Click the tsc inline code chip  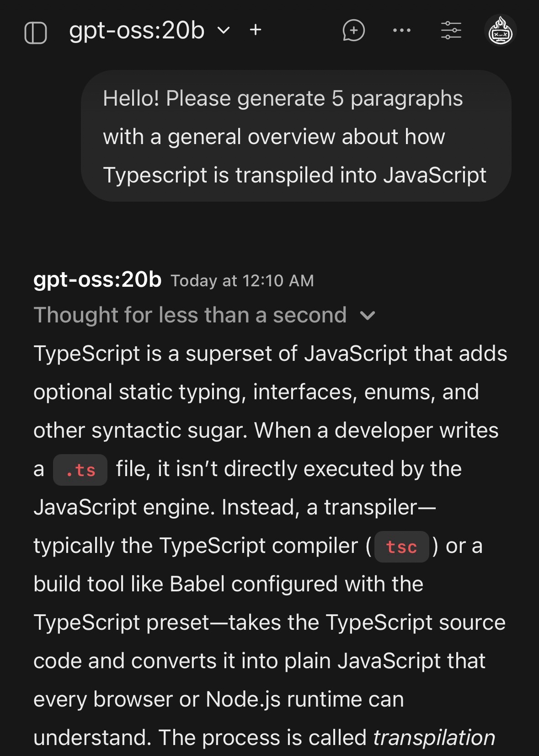(x=401, y=547)
